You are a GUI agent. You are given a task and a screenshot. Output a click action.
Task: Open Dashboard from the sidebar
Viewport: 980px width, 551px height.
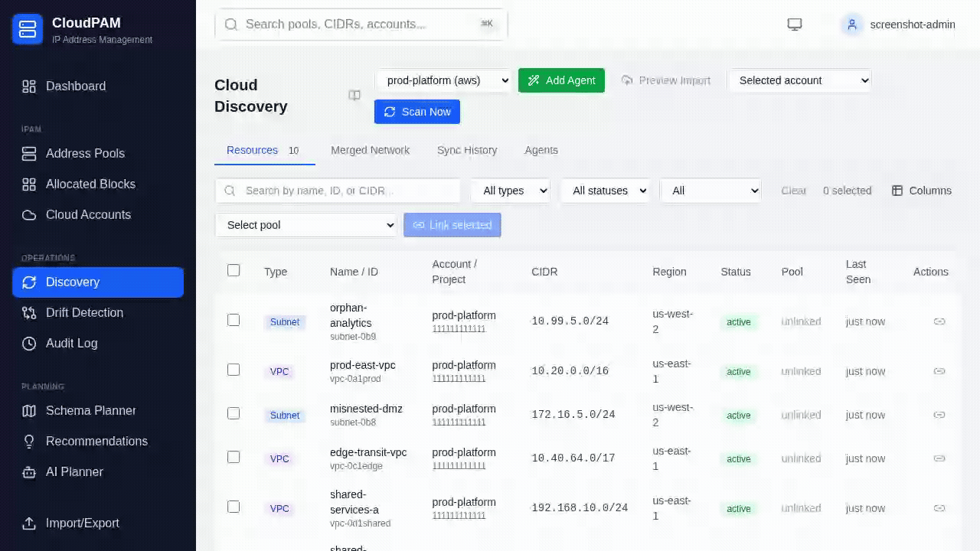(x=98, y=86)
